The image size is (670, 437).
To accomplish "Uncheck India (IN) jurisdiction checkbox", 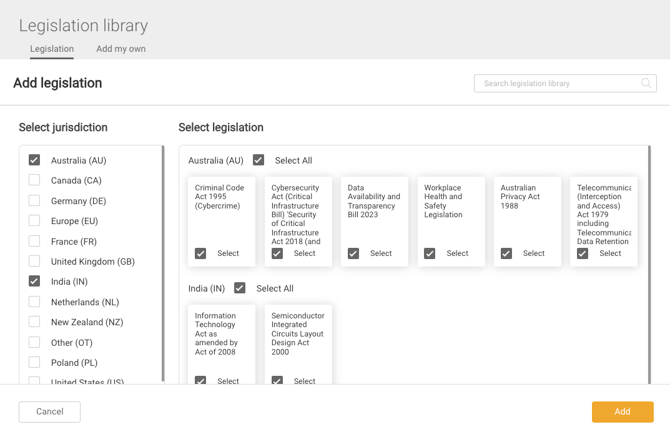I will [x=35, y=281].
